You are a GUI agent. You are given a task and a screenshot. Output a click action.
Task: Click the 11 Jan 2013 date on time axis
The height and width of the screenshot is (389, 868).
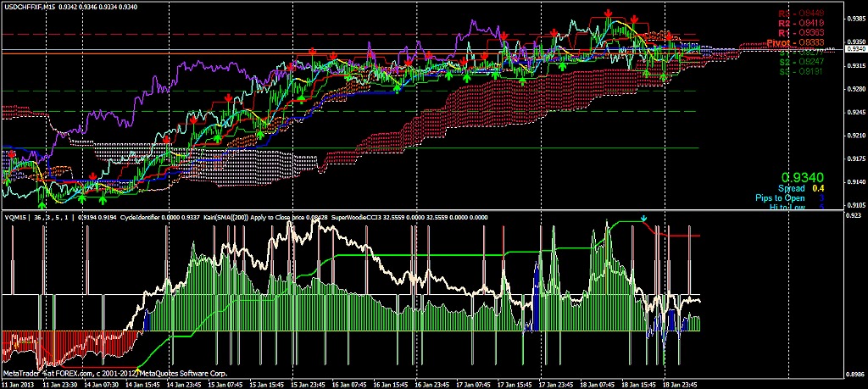[x=19, y=384]
